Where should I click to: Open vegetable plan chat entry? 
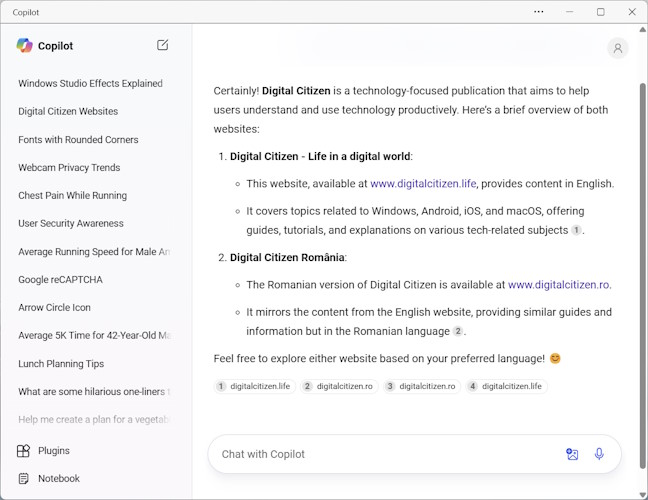click(94, 419)
